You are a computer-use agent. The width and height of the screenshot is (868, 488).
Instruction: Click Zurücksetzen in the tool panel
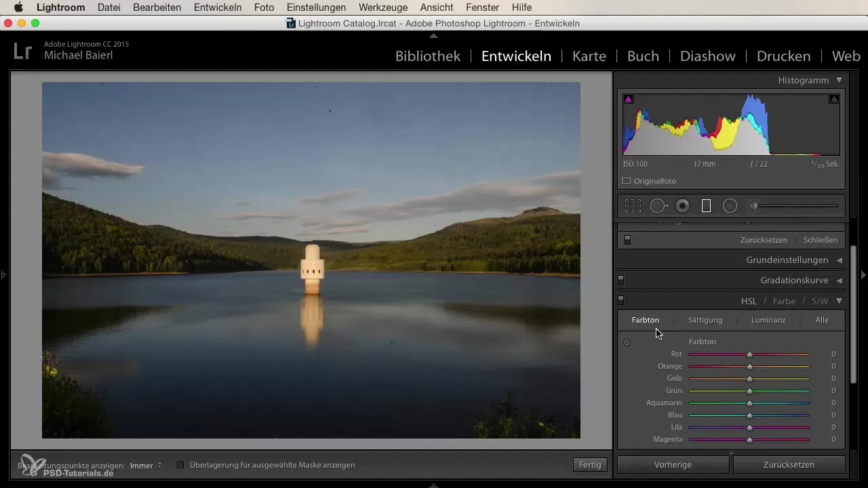(764, 240)
